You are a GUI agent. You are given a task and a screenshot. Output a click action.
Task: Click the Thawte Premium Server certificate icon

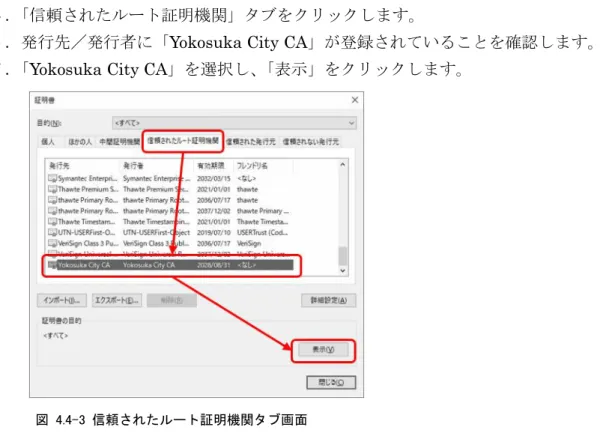[x=52, y=189]
